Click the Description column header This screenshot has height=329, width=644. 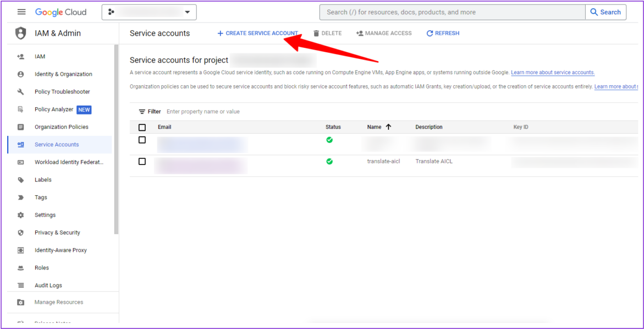[429, 127]
